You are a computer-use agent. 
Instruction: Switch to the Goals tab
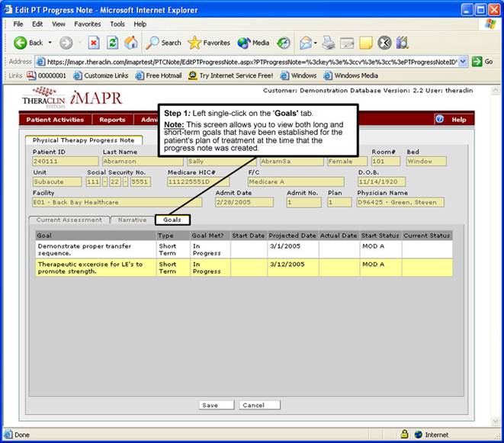172,220
